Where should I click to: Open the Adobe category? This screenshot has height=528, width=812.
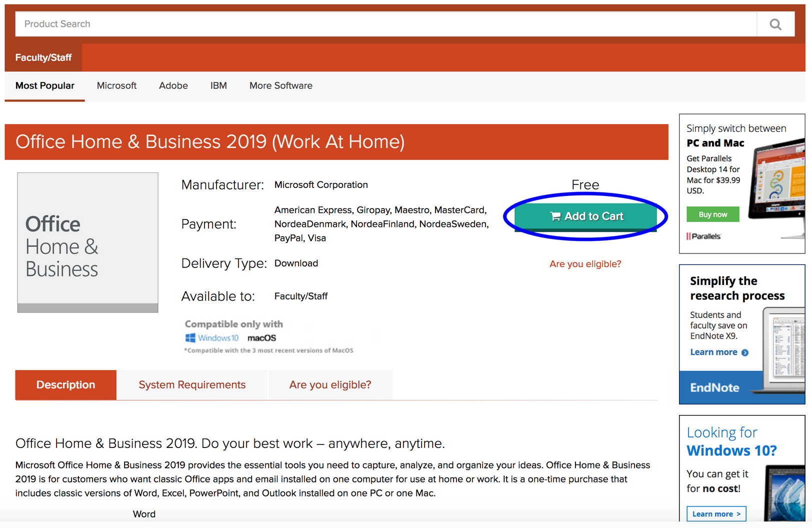pyautogui.click(x=173, y=86)
